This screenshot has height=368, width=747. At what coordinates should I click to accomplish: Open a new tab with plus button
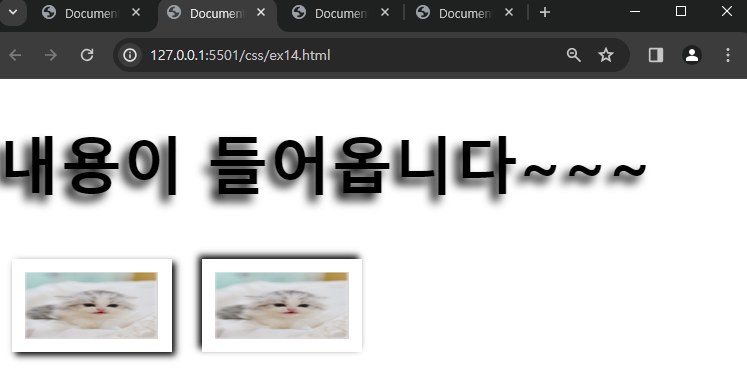tap(545, 13)
